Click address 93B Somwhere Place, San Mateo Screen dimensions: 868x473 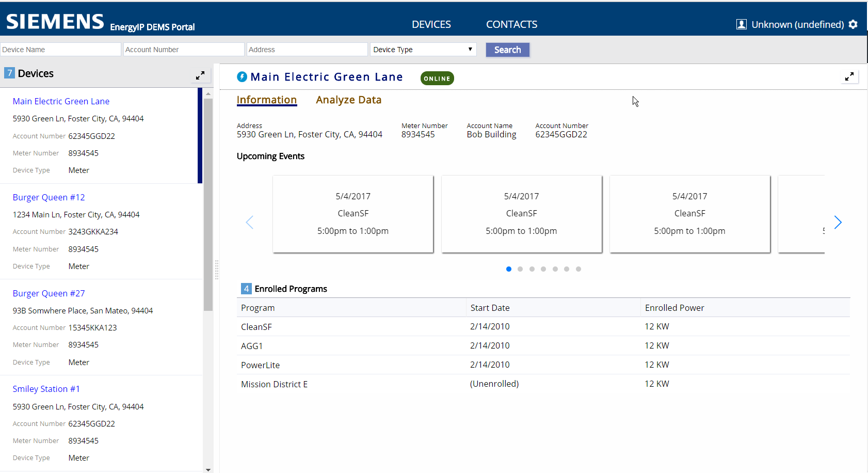pos(83,311)
